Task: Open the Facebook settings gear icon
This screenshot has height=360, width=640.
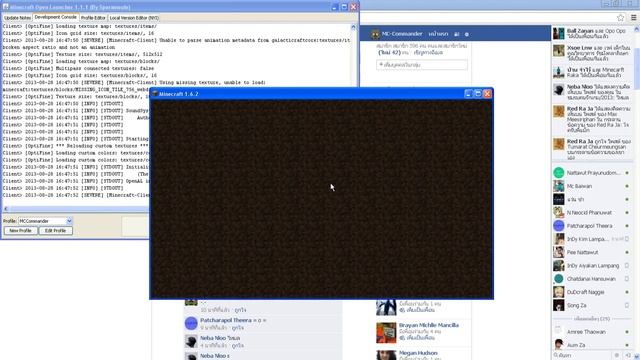Action: pos(467,34)
